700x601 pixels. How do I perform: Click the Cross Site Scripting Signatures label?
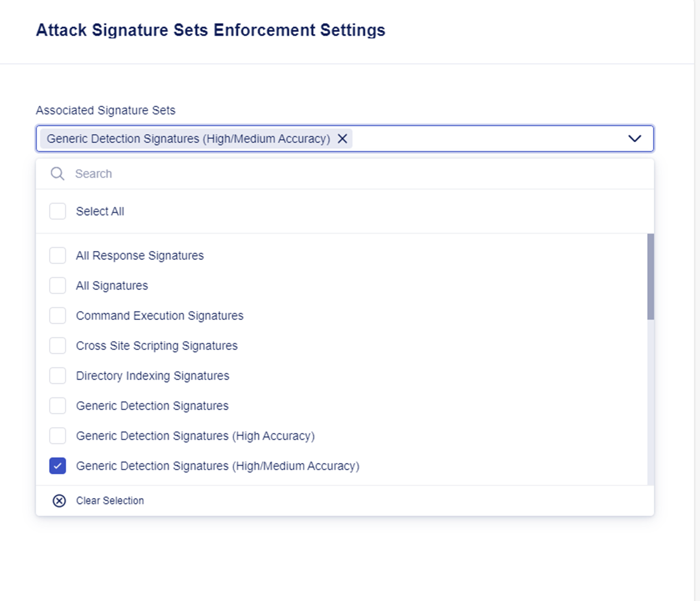click(157, 346)
